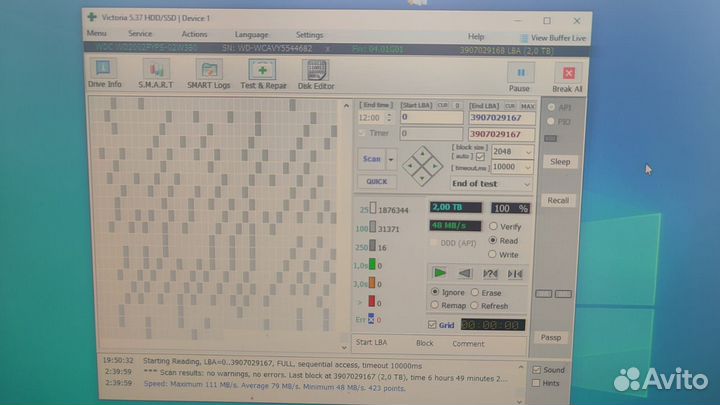Click the grid scroll down arrow
This screenshot has width=720, height=405.
pos(344,348)
